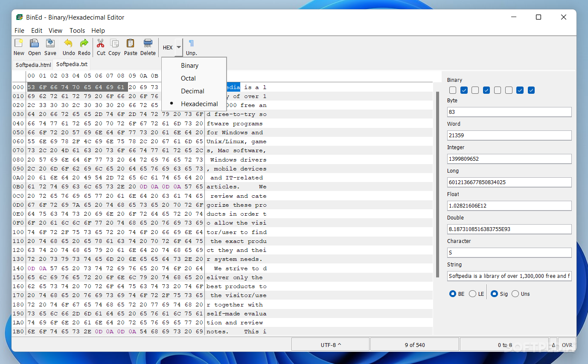This screenshot has height=364, width=588.
Task: Select LE byte order radio button
Action: click(476, 294)
